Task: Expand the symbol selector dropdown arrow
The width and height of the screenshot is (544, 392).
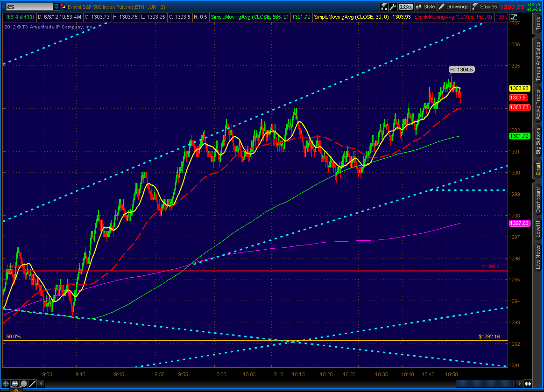Action: [x=56, y=7]
